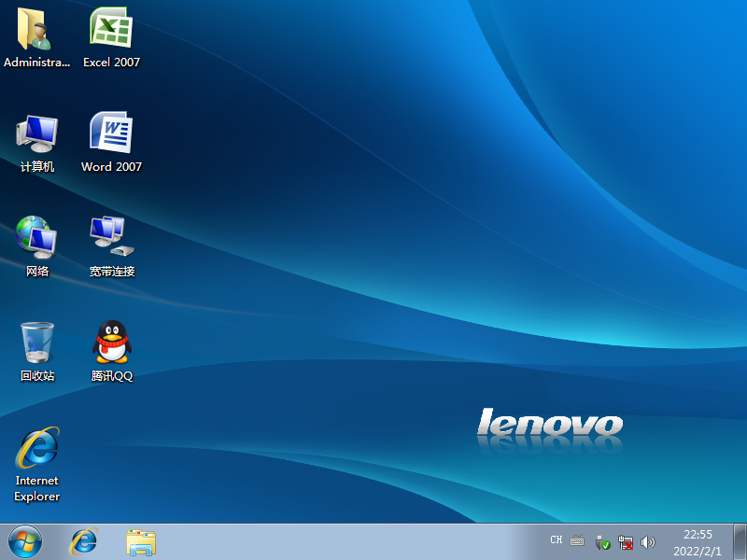Image resolution: width=747 pixels, height=560 pixels.
Task: Launch Internet Explorer from the taskbar
Action: 84,541
